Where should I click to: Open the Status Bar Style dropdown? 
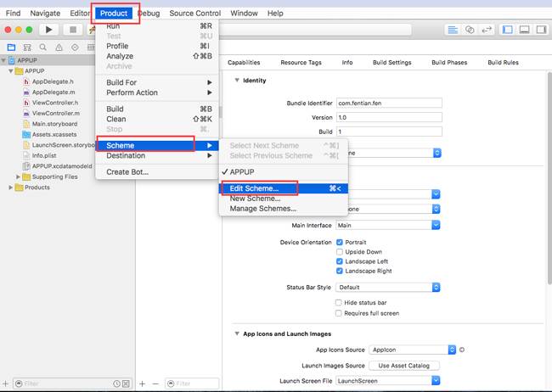point(388,287)
